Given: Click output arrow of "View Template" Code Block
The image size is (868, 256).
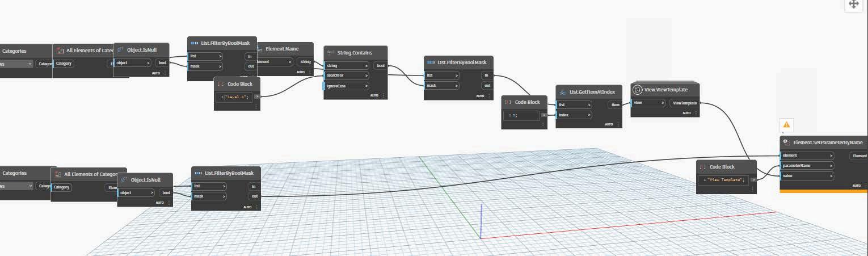Looking at the screenshot, I should coord(753,179).
